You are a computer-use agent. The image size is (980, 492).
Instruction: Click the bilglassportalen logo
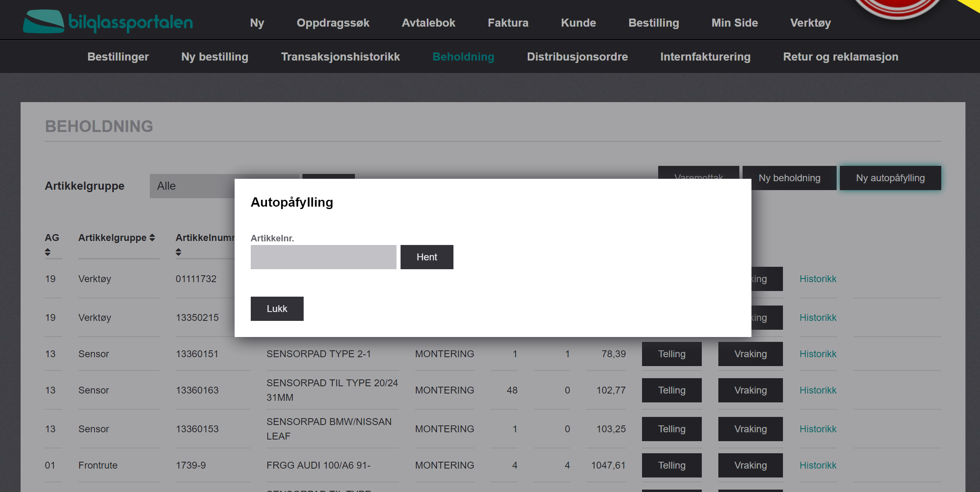click(108, 22)
